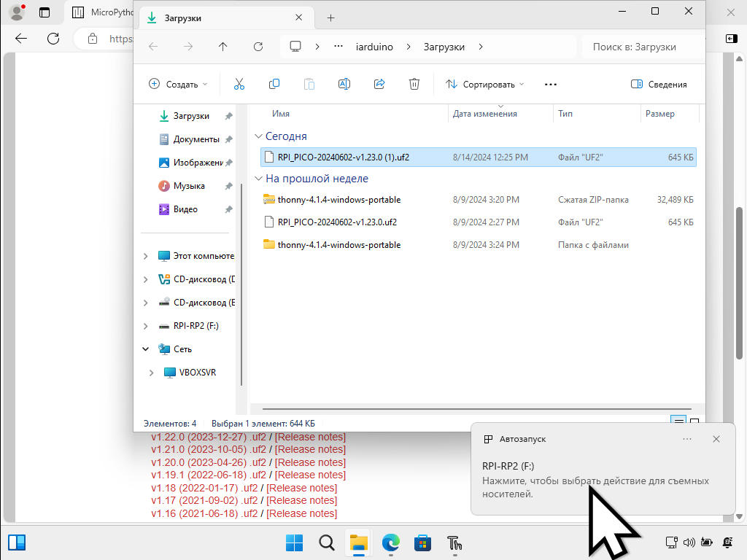The height and width of the screenshot is (560, 747).
Task: Open the three-dot more options in Explorer toolbar
Action: coord(551,85)
